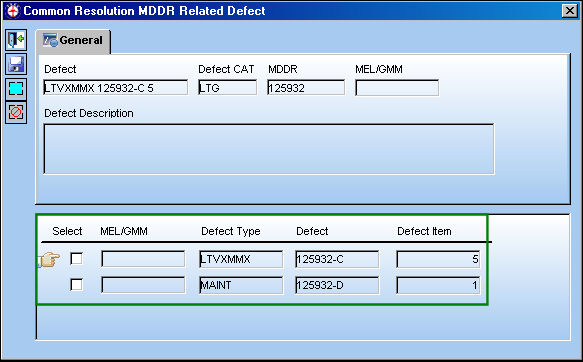
Task: Click the Defect Item field showing 5
Action: (x=438, y=259)
